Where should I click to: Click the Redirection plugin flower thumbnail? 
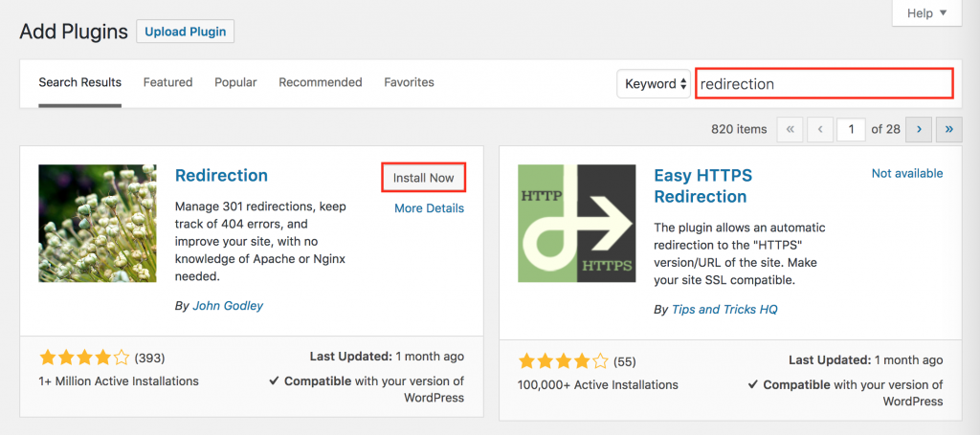click(x=98, y=223)
